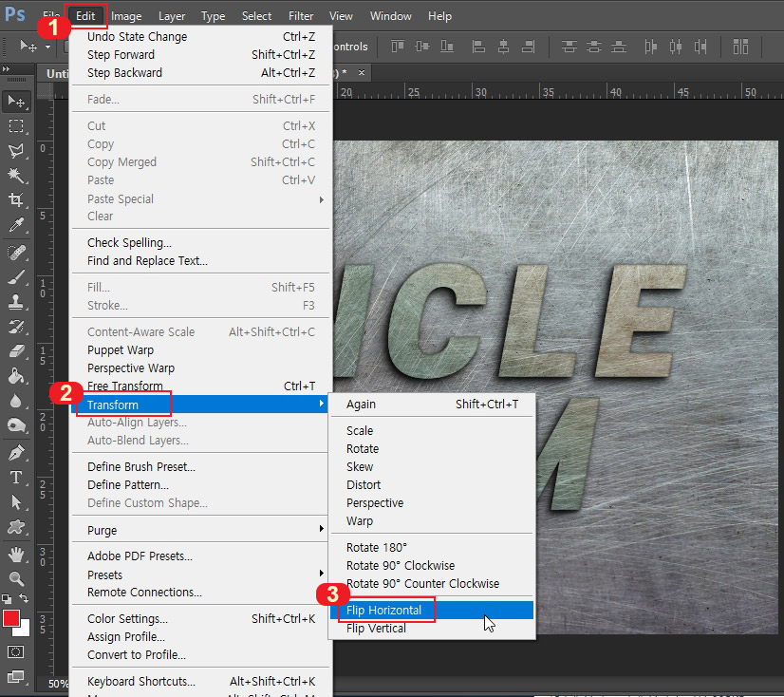Viewport: 784px width, 697px height.
Task: Open the Window menu
Action: point(390,16)
